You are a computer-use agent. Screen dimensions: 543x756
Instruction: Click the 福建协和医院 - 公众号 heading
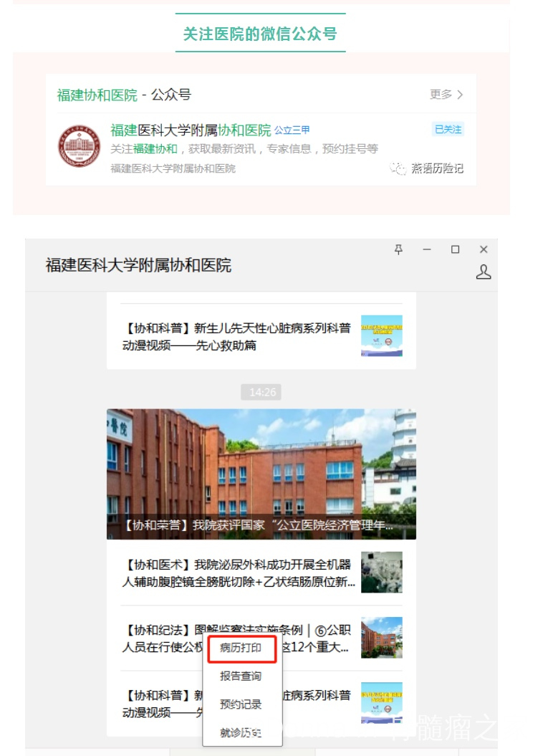[124, 95]
